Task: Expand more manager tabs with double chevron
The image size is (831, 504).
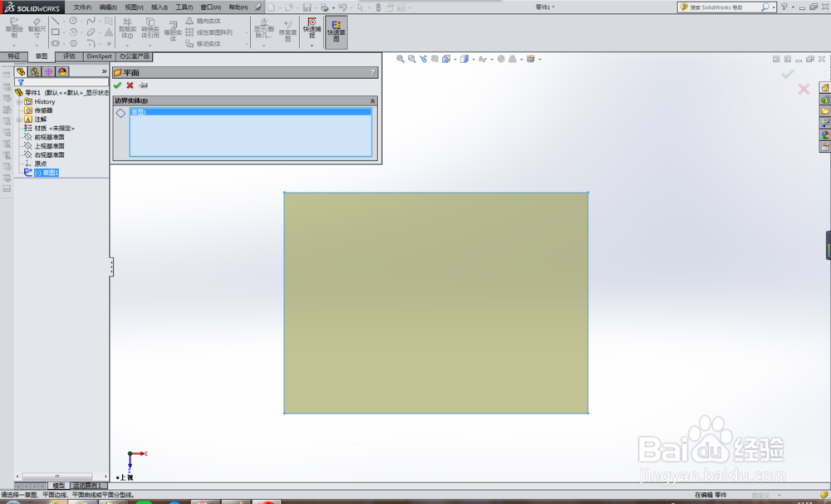Action: click(x=105, y=71)
